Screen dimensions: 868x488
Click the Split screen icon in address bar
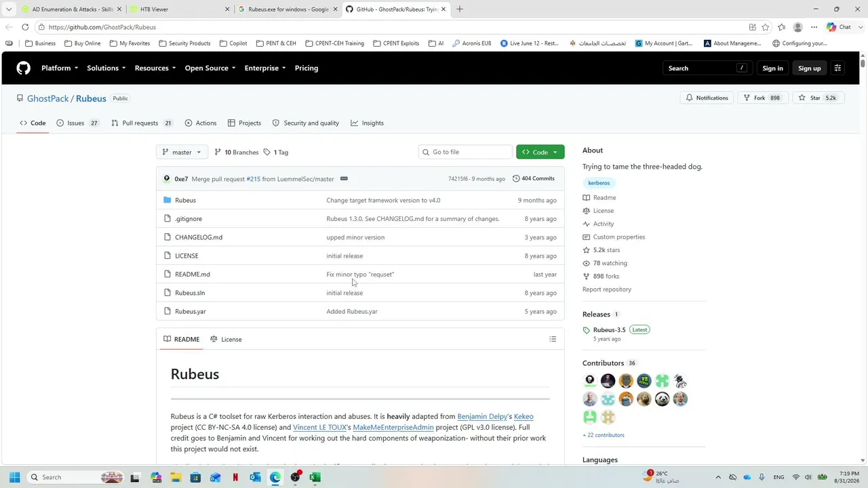753,27
